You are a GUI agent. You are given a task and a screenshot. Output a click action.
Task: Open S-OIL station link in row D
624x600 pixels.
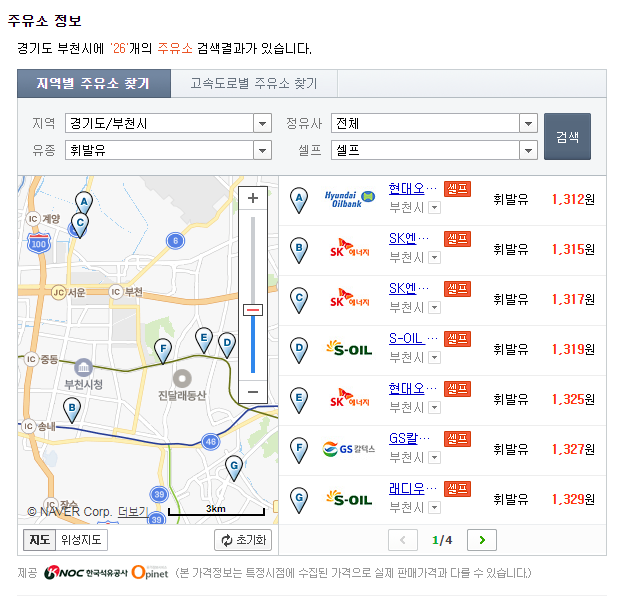[413, 339]
